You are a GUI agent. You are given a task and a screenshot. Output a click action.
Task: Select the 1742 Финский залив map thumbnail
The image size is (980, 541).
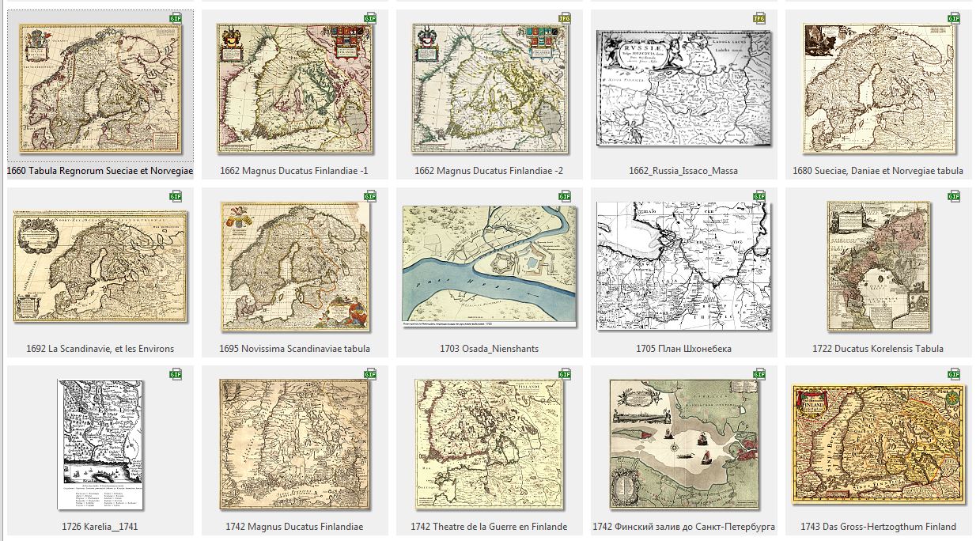[683, 443]
